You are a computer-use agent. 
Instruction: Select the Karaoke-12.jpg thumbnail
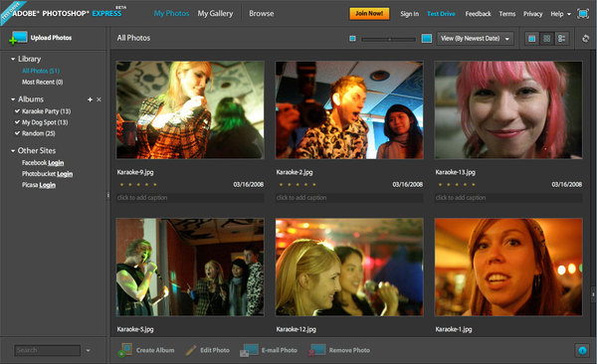click(349, 267)
